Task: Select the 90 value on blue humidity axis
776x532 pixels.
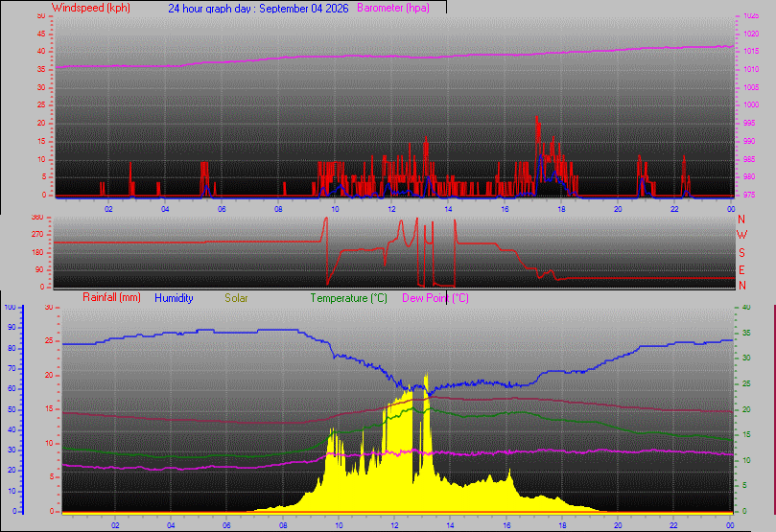Action: click(x=12, y=327)
